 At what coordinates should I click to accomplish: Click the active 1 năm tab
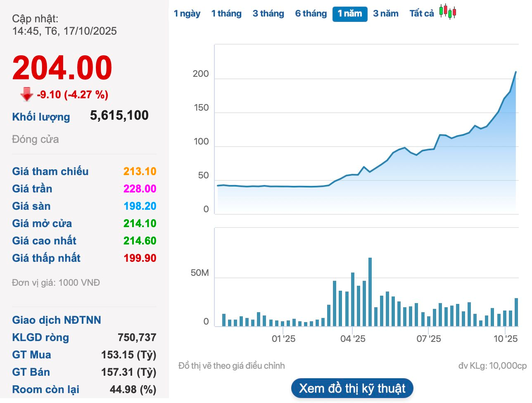tap(349, 14)
